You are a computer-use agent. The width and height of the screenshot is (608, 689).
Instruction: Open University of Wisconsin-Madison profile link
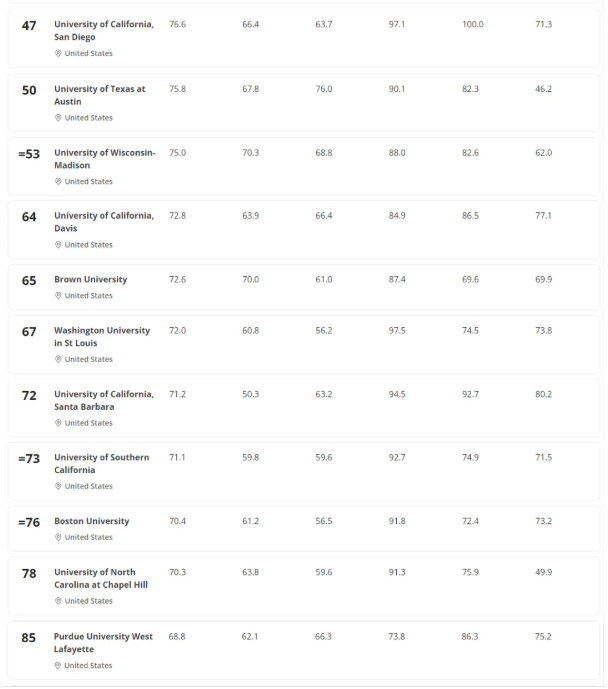104,158
